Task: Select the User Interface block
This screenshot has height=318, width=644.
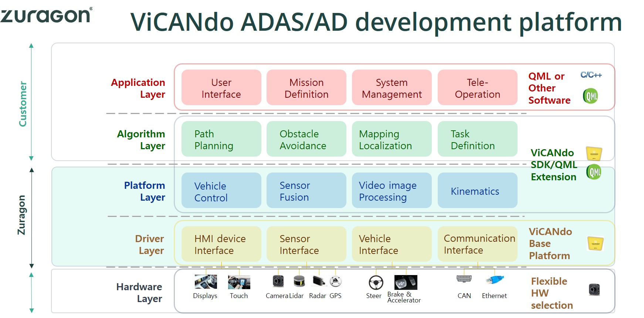Action: [x=221, y=88]
